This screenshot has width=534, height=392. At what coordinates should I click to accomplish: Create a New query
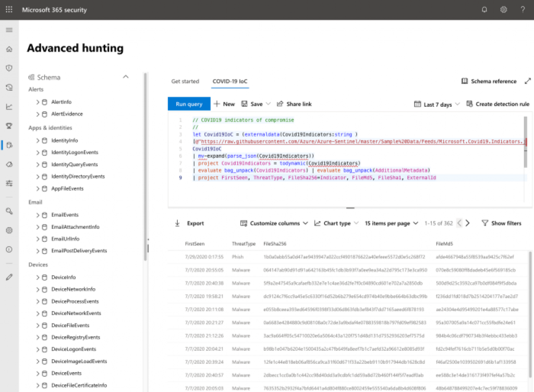(x=224, y=104)
